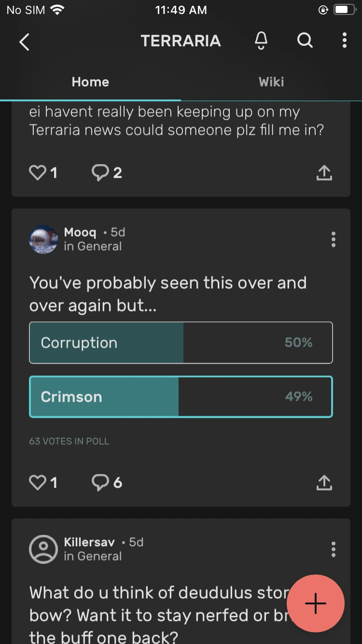Open the overflow menu on Mooq's post
This screenshot has height=644, width=362.
tap(333, 239)
